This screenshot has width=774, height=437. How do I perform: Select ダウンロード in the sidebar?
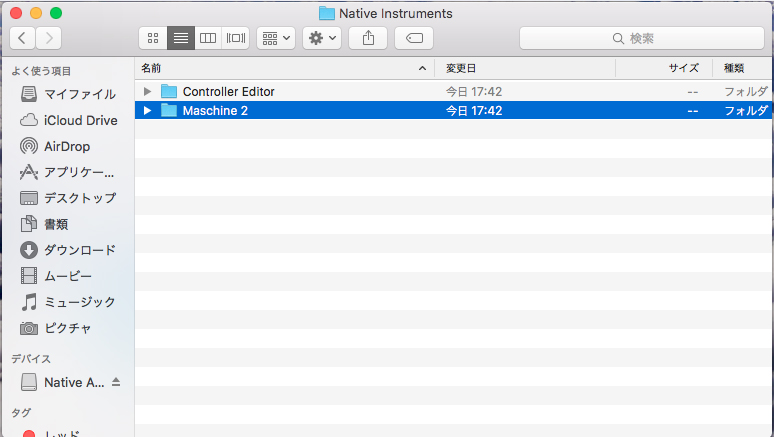[x=79, y=250]
